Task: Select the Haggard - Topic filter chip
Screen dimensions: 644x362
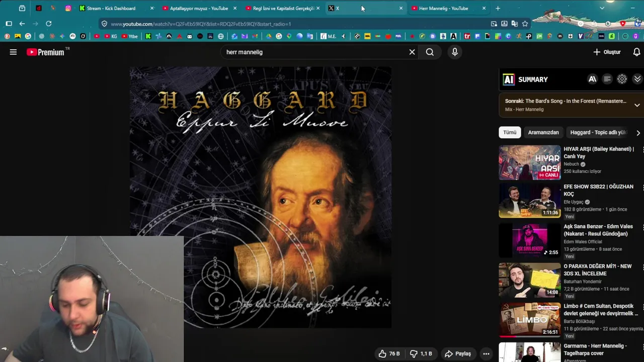Action: click(x=598, y=132)
